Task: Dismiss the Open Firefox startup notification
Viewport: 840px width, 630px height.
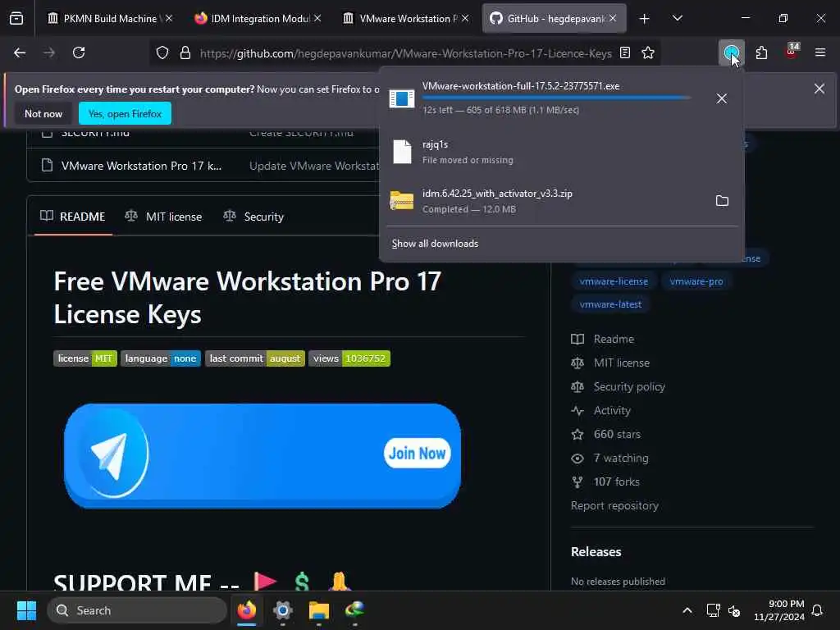Action: 819,89
